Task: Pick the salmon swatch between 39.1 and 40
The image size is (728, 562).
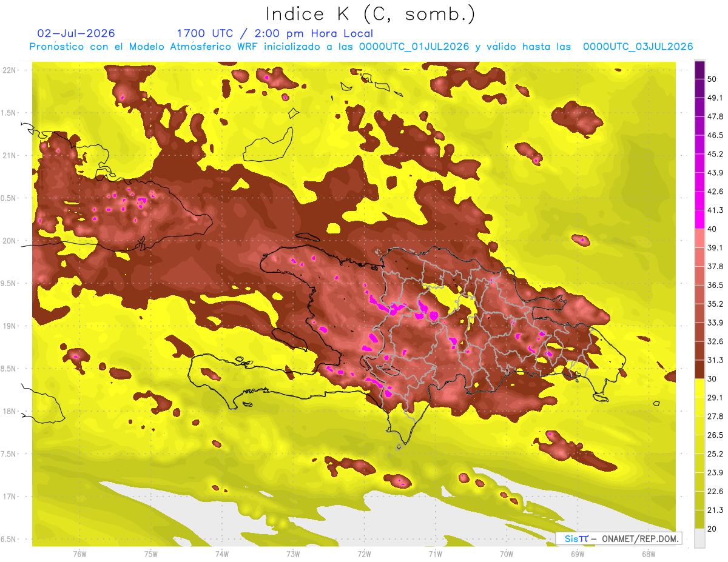Action: coord(700,238)
